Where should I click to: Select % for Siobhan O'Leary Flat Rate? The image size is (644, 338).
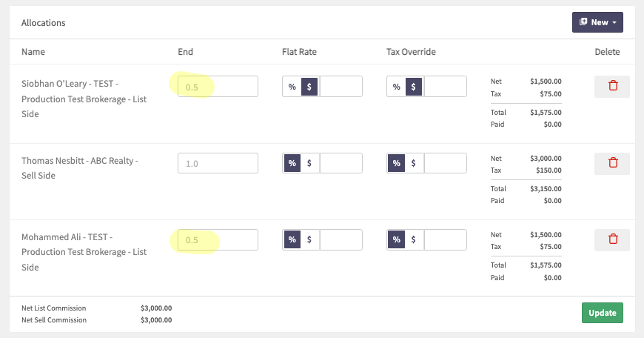[292, 87]
